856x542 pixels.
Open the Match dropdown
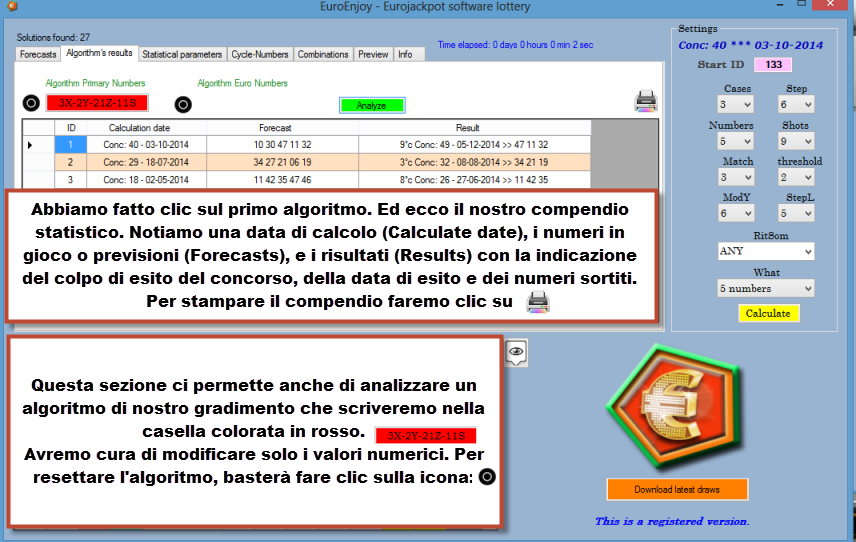(x=736, y=177)
